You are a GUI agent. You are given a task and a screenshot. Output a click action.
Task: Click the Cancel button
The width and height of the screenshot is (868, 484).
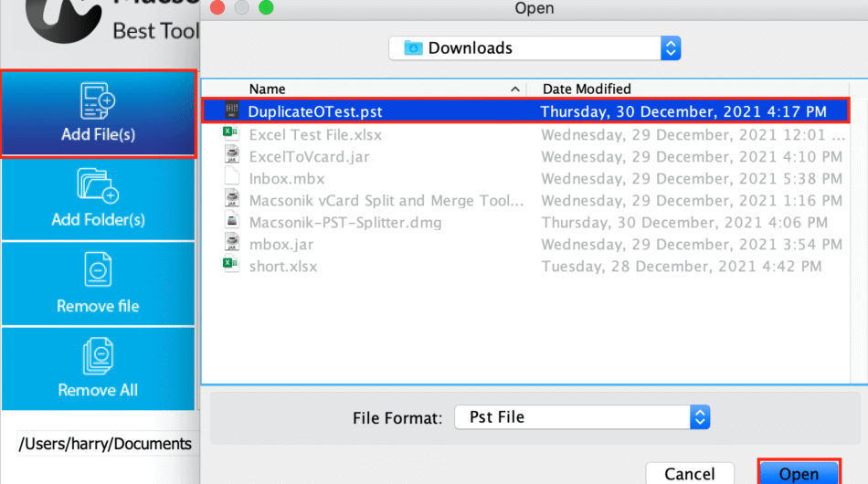[x=690, y=473]
